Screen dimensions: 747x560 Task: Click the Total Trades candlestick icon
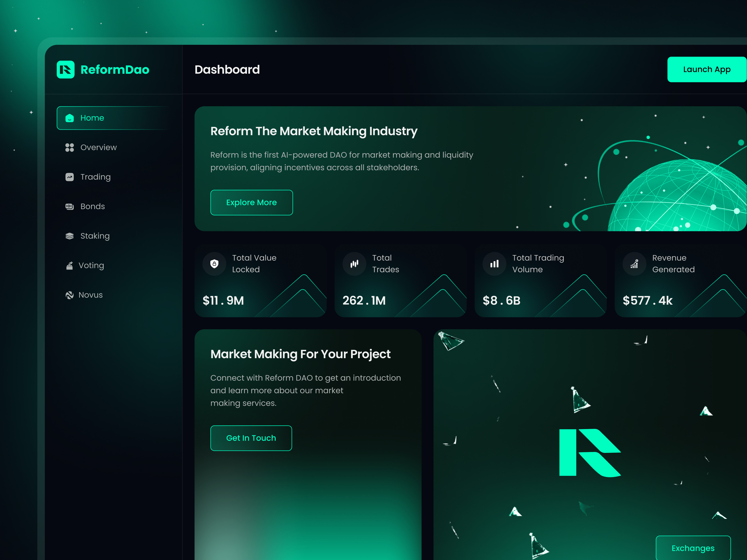(354, 264)
